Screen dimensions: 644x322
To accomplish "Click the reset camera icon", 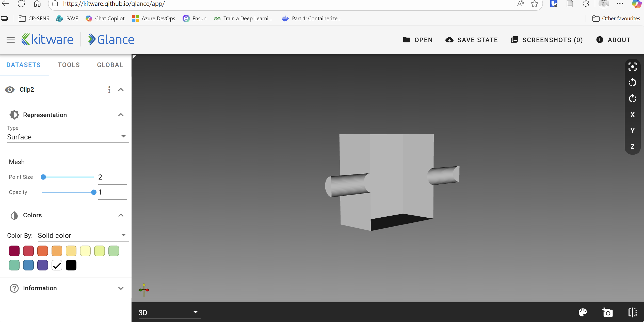I will (632, 67).
